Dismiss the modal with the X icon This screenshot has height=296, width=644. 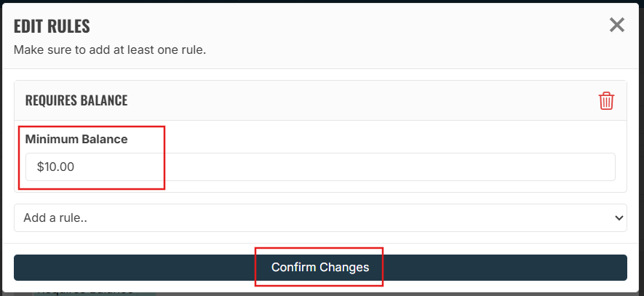(616, 25)
